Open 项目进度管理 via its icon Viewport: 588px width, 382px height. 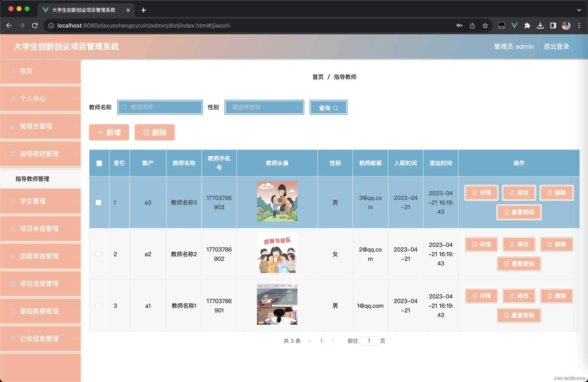[13, 284]
